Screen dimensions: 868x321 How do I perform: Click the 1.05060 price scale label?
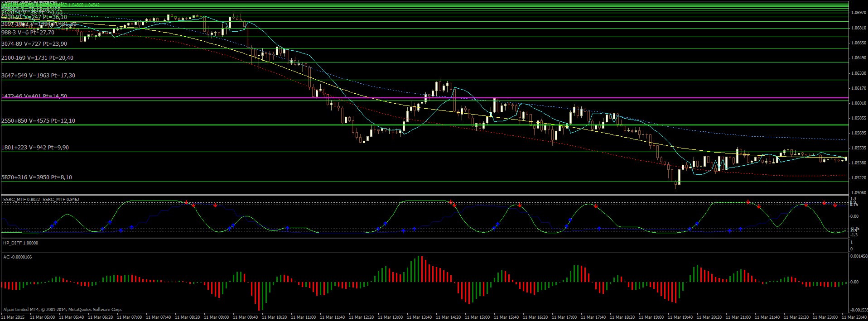(x=858, y=193)
